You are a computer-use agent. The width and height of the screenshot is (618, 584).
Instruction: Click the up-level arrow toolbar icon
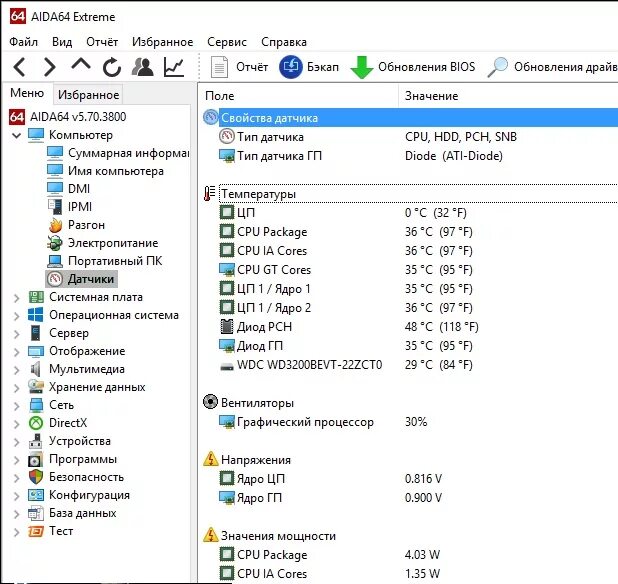click(x=81, y=65)
